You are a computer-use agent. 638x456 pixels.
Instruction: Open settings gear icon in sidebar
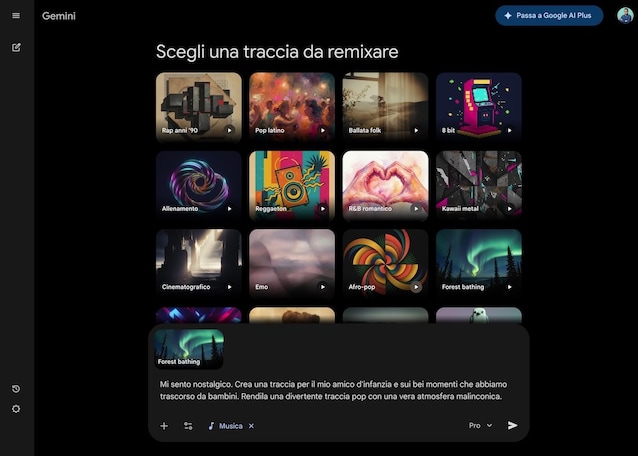click(16, 409)
